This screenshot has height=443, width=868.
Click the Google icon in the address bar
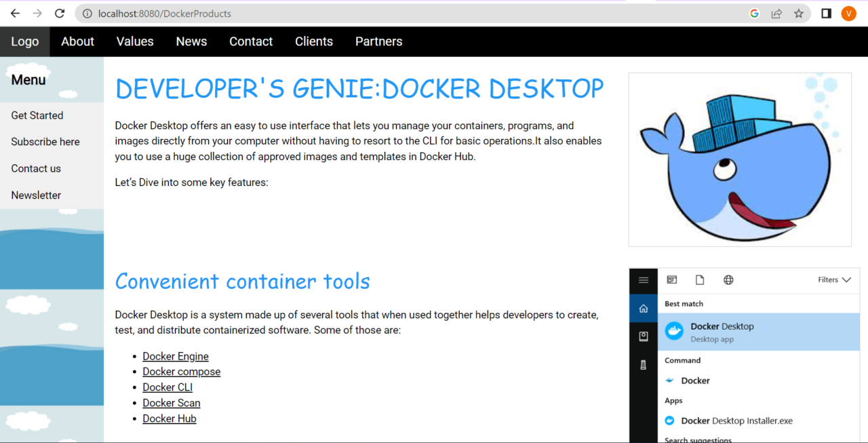tap(754, 13)
